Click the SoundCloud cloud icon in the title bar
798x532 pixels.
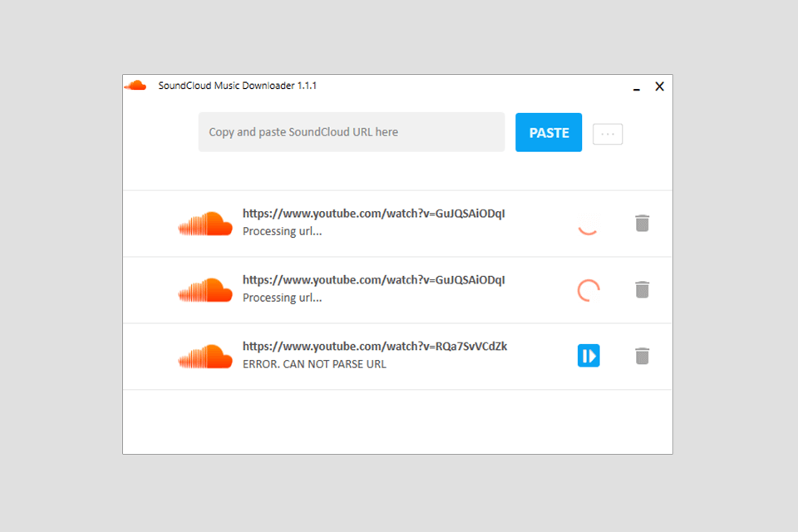tap(135, 84)
